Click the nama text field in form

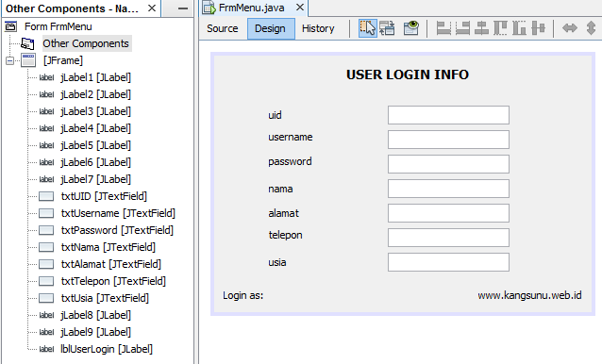tap(448, 189)
